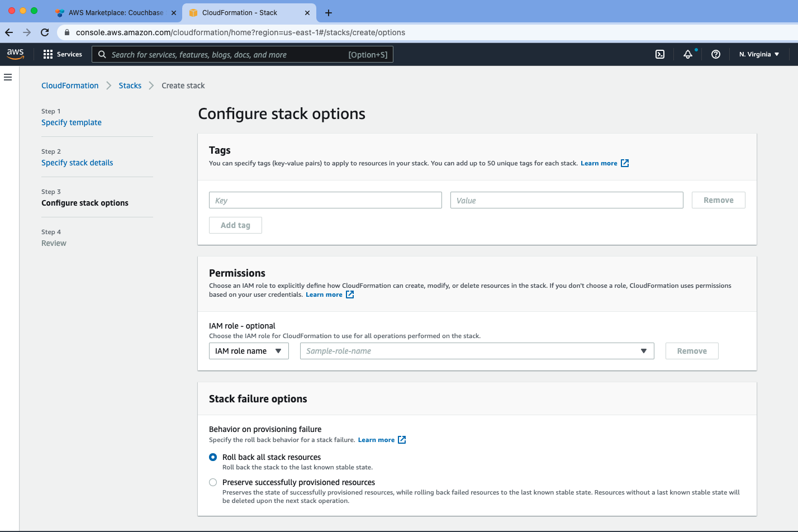Viewport: 798px width, 532px height.
Task: Click the AWS logo to go home
Action: point(15,54)
